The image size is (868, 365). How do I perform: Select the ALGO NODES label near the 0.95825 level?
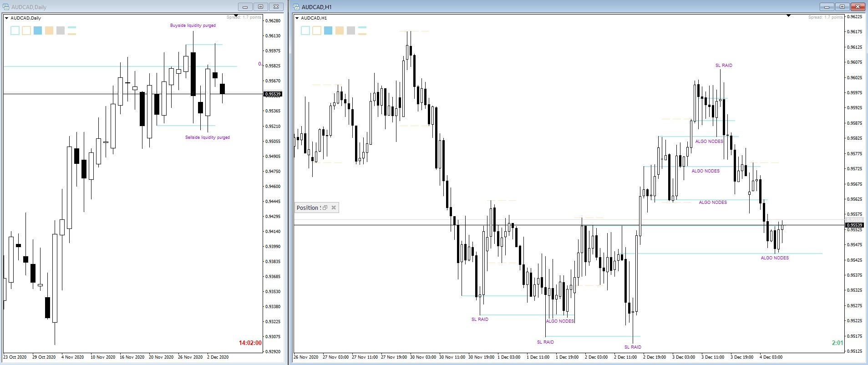[709, 142]
